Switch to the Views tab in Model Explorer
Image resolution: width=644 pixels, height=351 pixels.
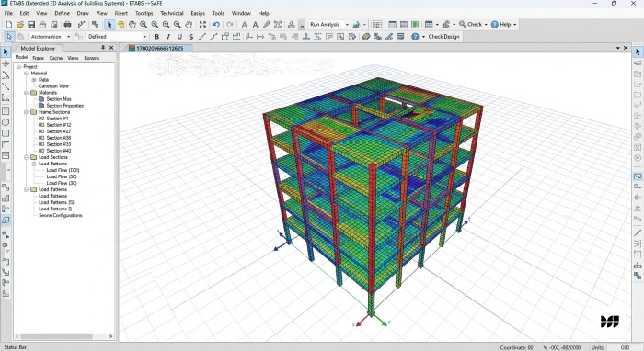pyautogui.click(x=73, y=58)
